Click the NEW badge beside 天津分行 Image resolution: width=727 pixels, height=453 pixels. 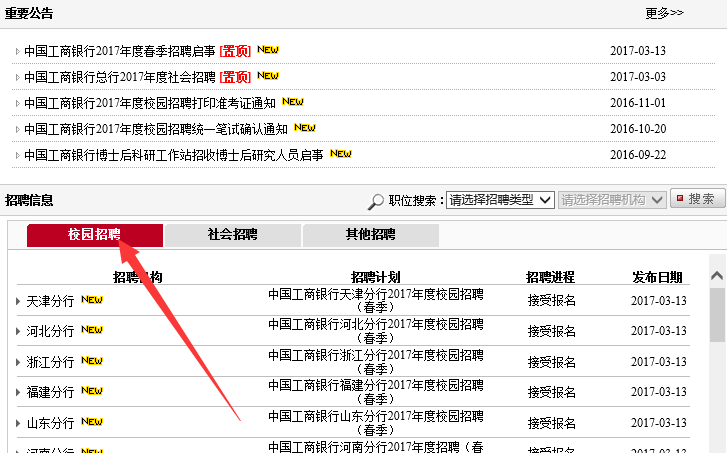[x=91, y=300]
